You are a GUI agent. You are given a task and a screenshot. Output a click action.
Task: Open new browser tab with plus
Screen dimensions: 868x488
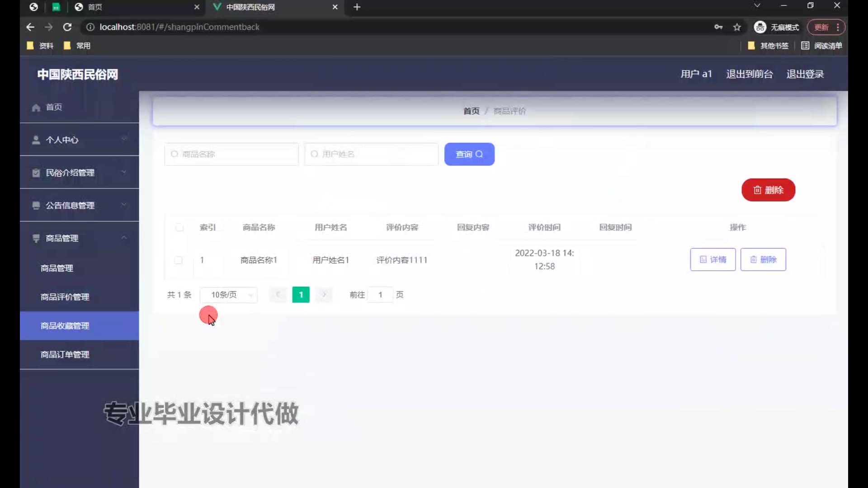[357, 7]
